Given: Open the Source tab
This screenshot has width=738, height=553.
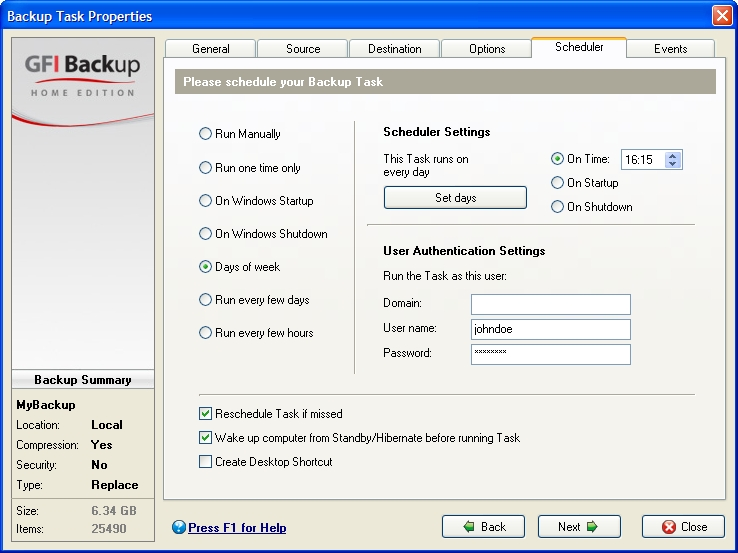Looking at the screenshot, I should [303, 49].
